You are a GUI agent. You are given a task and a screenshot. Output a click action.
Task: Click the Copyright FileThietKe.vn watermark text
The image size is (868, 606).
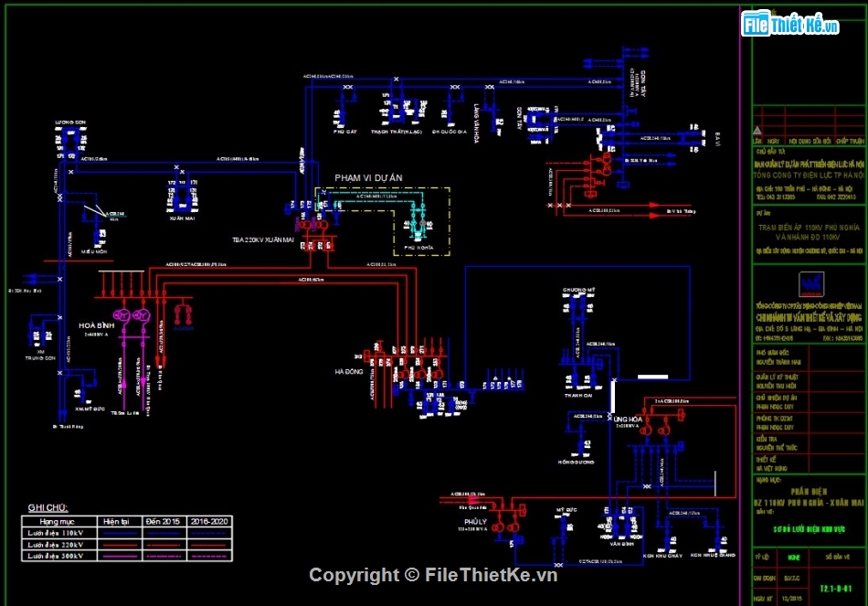coord(433,574)
